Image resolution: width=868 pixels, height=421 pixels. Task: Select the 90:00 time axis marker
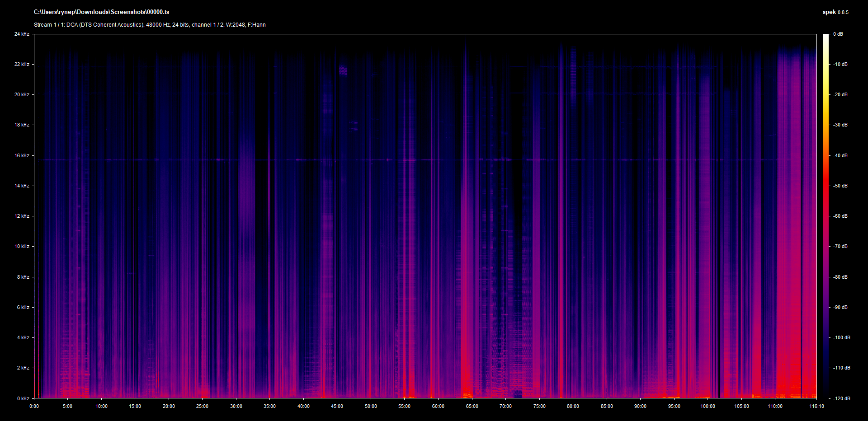pos(640,406)
